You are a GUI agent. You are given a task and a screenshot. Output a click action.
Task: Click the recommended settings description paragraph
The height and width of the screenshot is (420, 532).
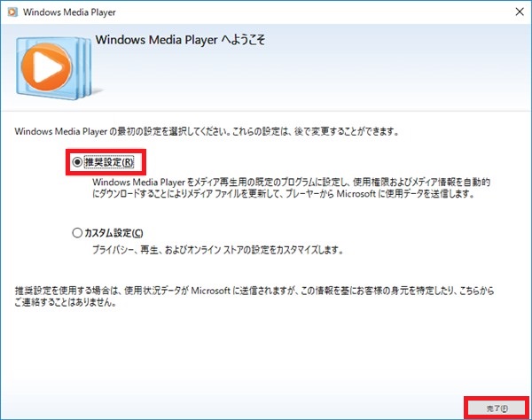tap(291, 188)
